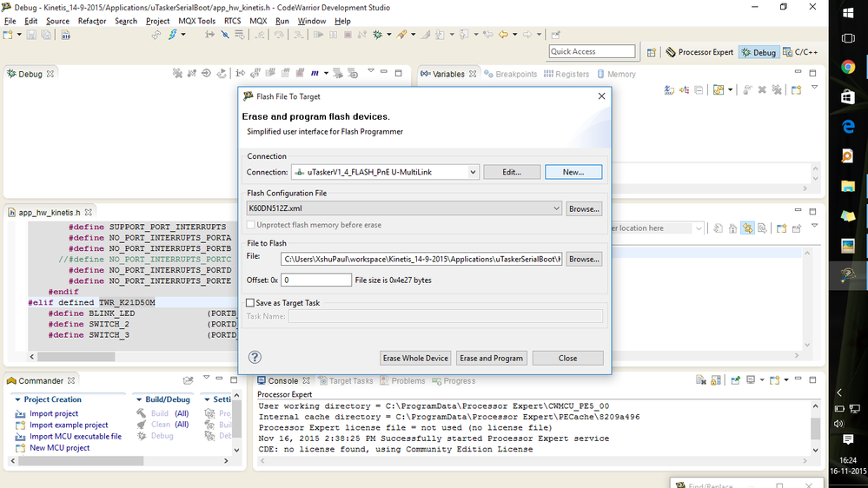
Task: Click the Remove All Terminated icon in Debug view
Action: pyautogui.click(x=178, y=73)
